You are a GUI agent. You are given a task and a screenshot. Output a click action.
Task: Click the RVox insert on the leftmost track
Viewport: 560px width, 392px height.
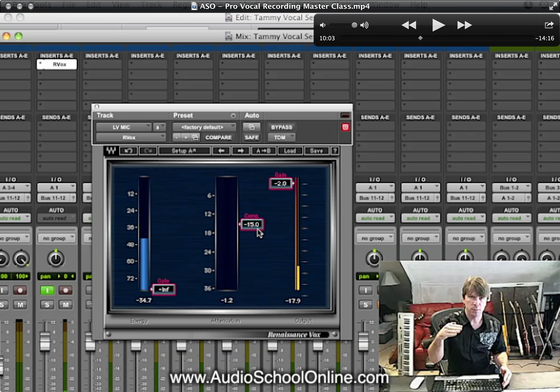[x=57, y=64]
